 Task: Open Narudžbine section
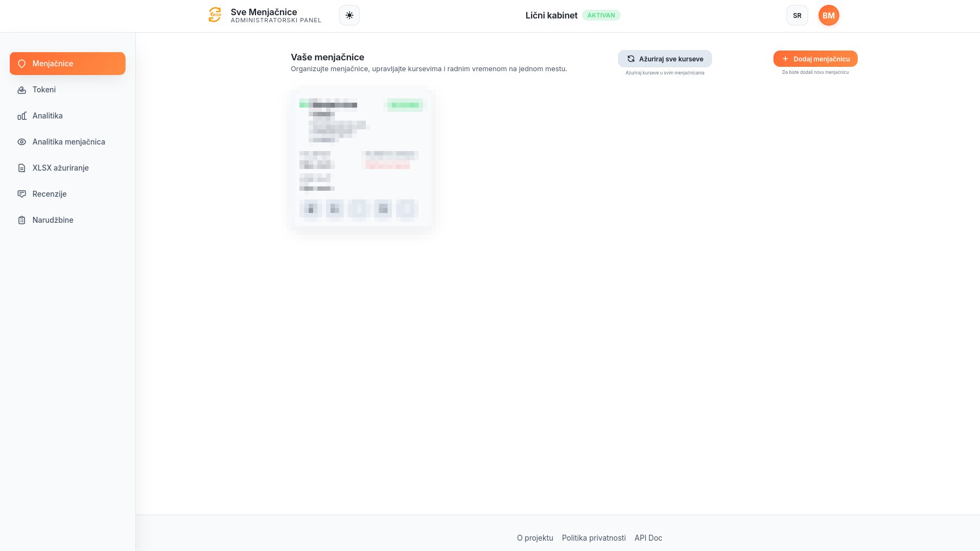67,220
